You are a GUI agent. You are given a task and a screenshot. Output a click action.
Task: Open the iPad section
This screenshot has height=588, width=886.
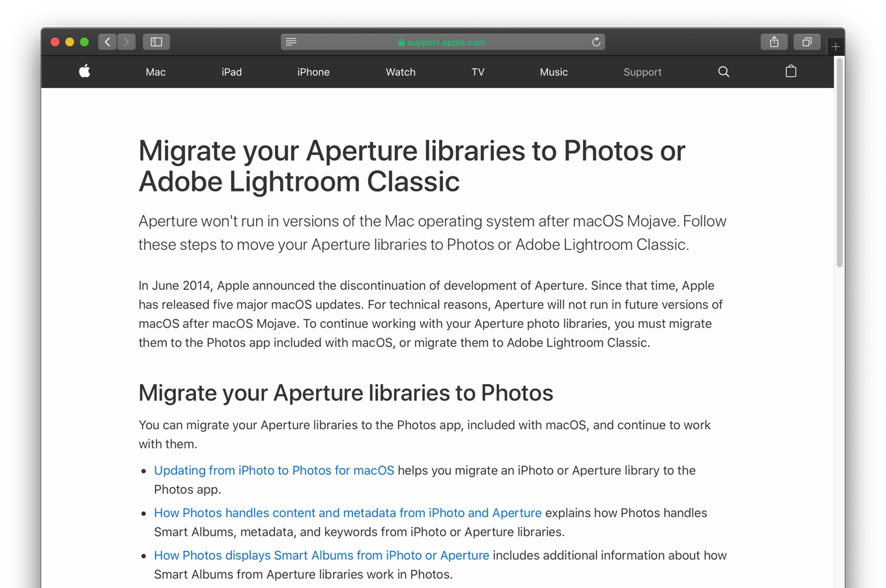(231, 72)
